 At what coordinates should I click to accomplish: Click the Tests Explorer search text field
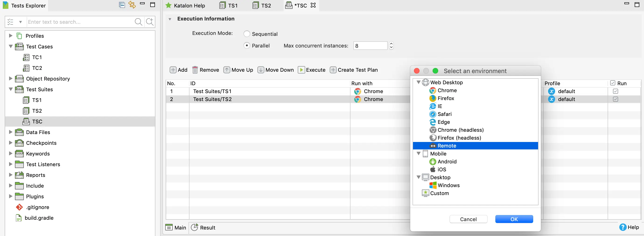tap(80, 22)
